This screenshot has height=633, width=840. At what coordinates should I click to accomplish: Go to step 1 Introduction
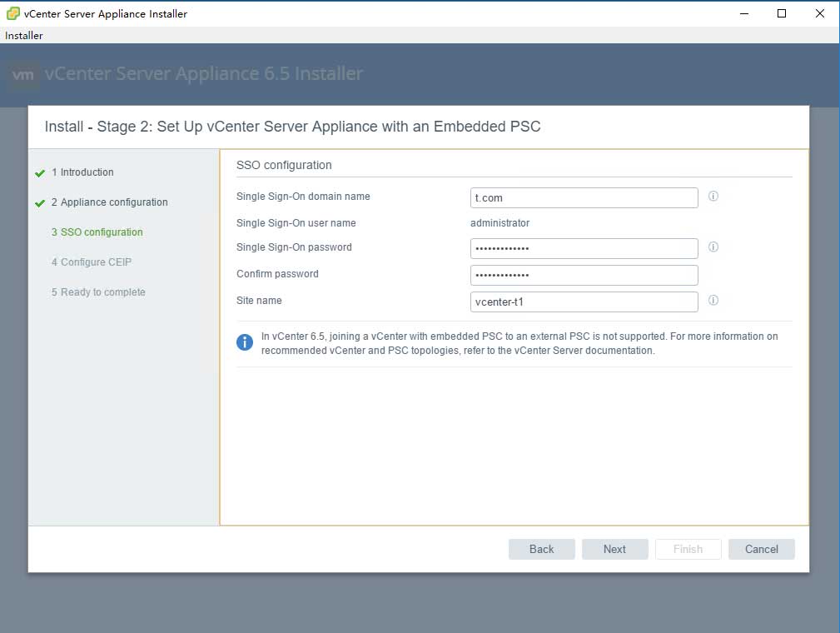(x=82, y=172)
